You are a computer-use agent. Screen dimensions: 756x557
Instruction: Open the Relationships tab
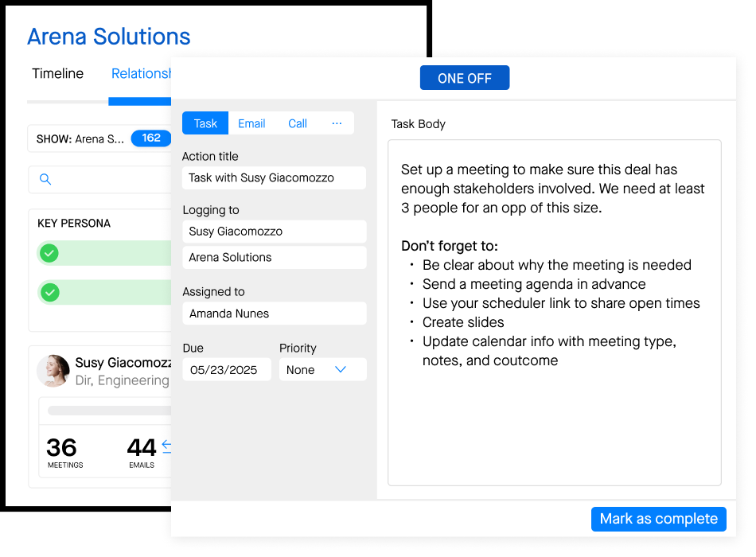pyautogui.click(x=142, y=73)
